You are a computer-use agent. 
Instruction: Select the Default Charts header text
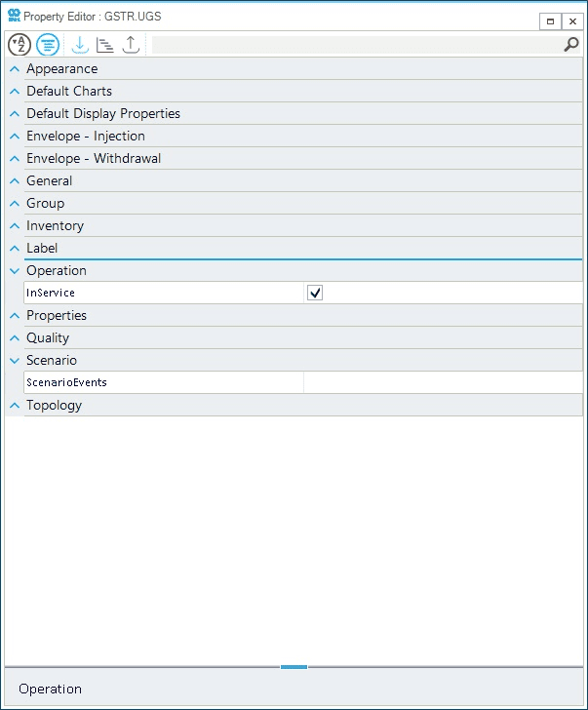pyautogui.click(x=69, y=91)
